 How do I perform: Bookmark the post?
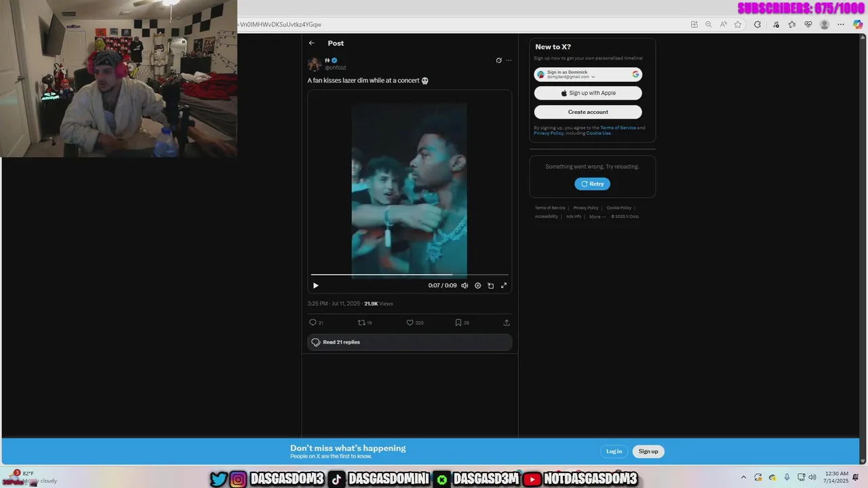458,323
